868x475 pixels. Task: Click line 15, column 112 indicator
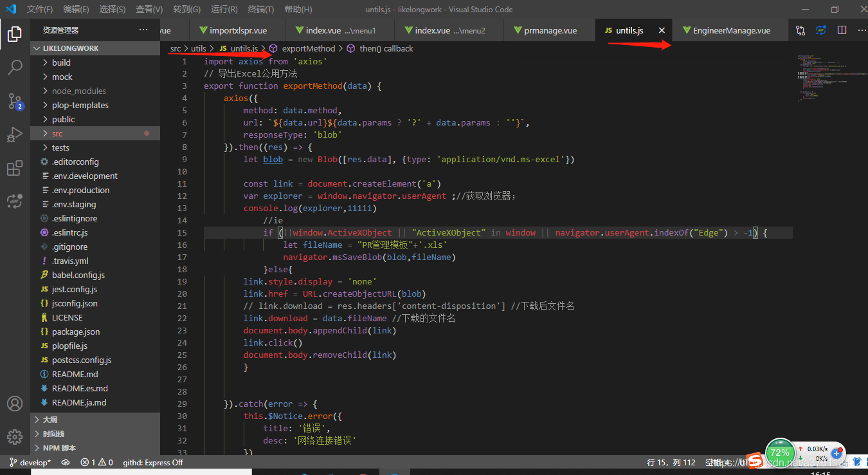(671, 462)
